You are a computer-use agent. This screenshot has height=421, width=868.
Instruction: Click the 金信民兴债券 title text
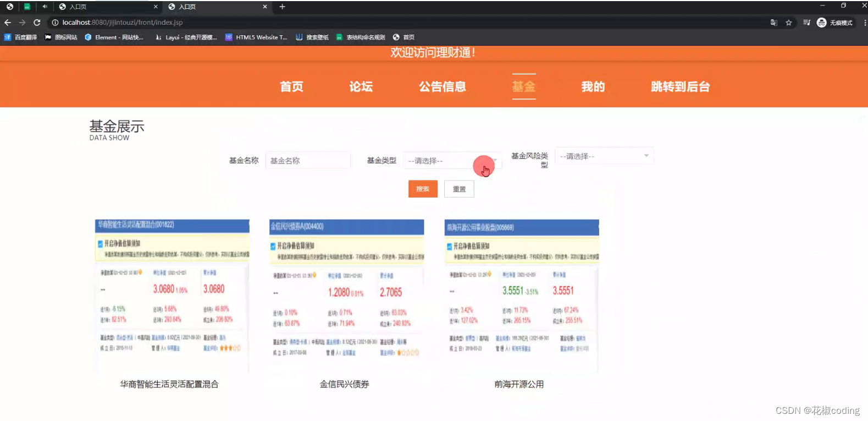tap(344, 384)
